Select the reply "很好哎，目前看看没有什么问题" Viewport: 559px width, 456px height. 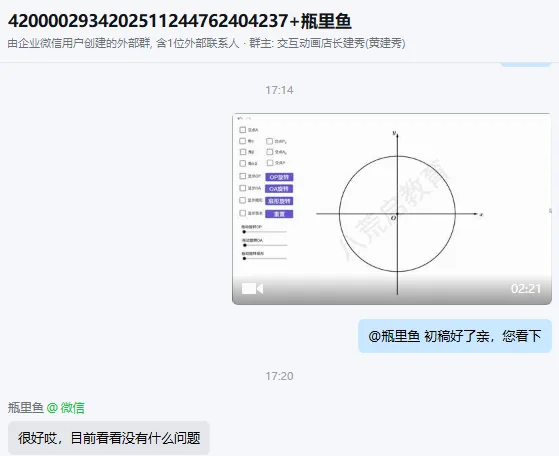pos(109,438)
